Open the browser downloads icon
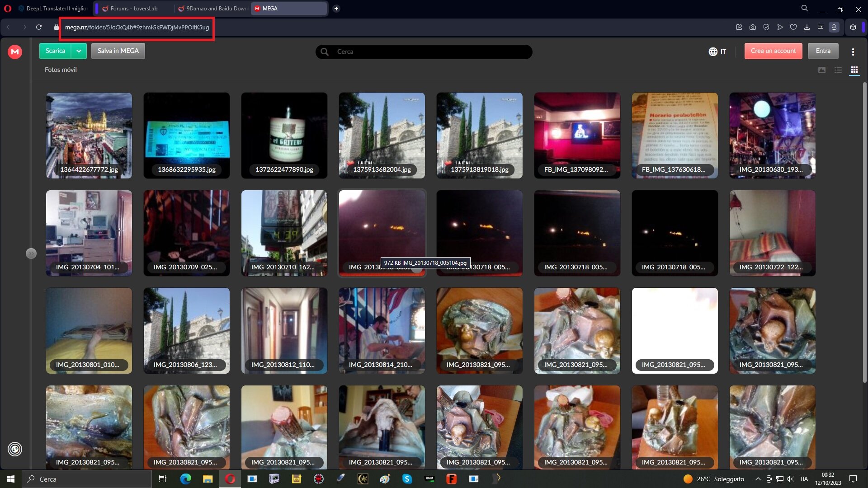This screenshot has width=868, height=488. [x=807, y=27]
